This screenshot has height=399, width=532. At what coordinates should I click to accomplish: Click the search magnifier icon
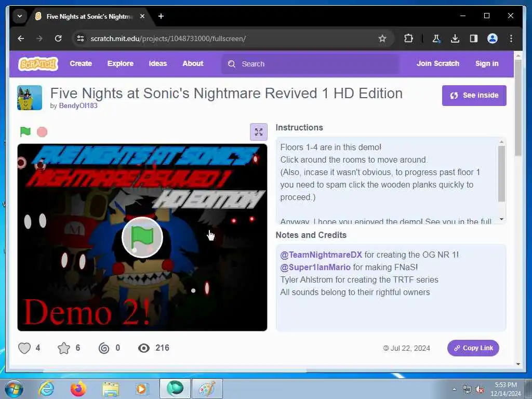tap(232, 64)
